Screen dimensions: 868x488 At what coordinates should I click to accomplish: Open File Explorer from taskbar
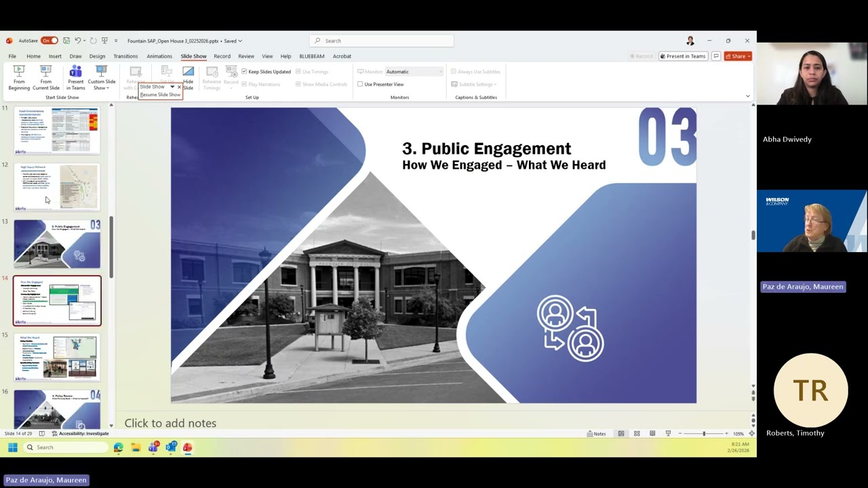pyautogui.click(x=136, y=447)
